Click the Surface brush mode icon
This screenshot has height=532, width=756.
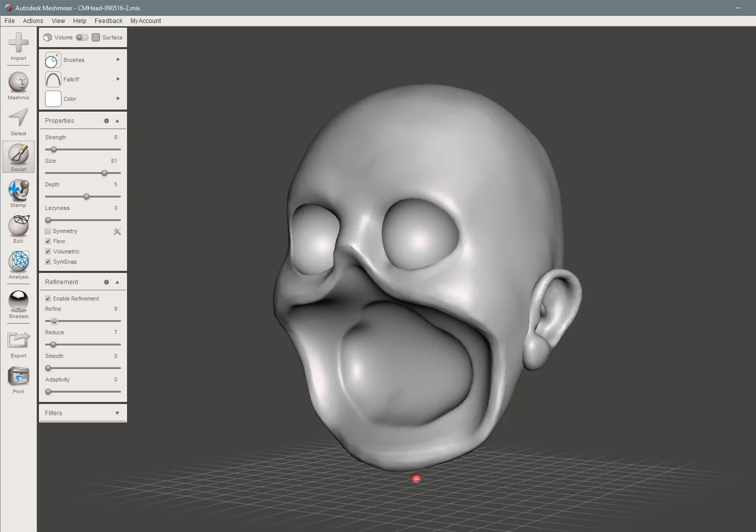(x=96, y=37)
